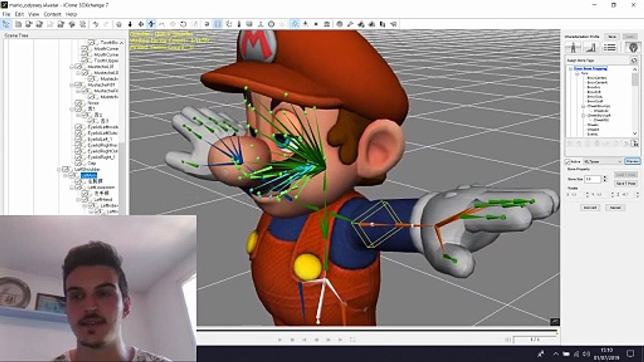Screen dimensions: 644x362
Task: Collapse the LeftHand tree node
Action: (x=78, y=200)
